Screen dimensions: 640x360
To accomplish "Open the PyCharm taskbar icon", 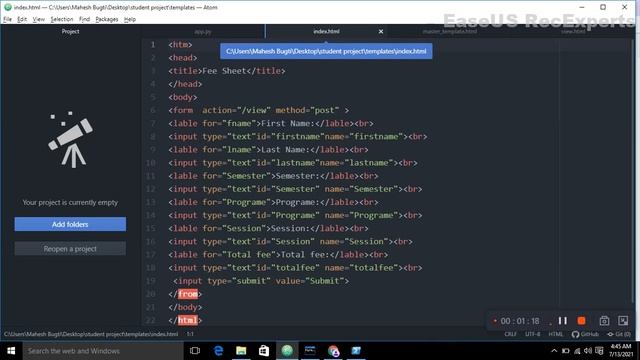I will [310, 351].
